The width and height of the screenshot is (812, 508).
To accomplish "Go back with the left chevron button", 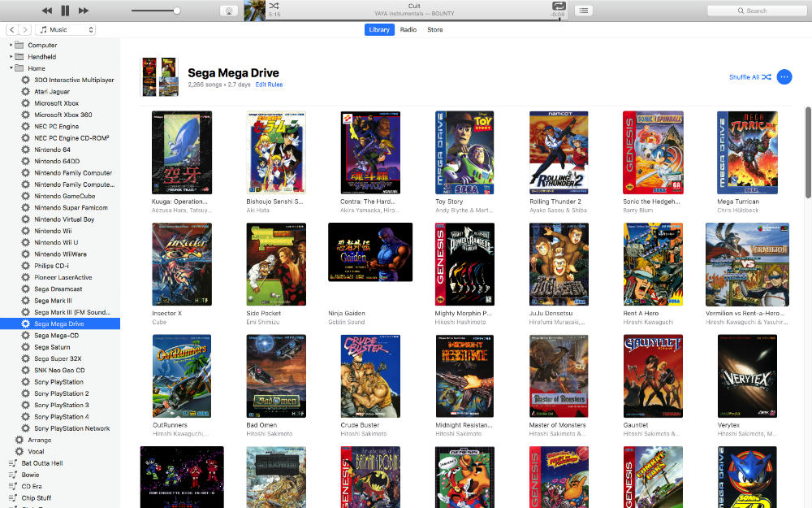I will pyautogui.click(x=12, y=29).
